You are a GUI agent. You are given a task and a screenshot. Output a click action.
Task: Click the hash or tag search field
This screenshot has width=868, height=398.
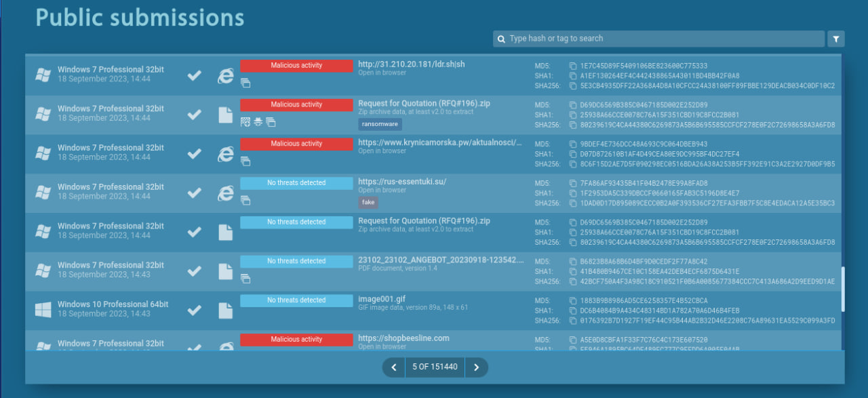pyautogui.click(x=658, y=39)
